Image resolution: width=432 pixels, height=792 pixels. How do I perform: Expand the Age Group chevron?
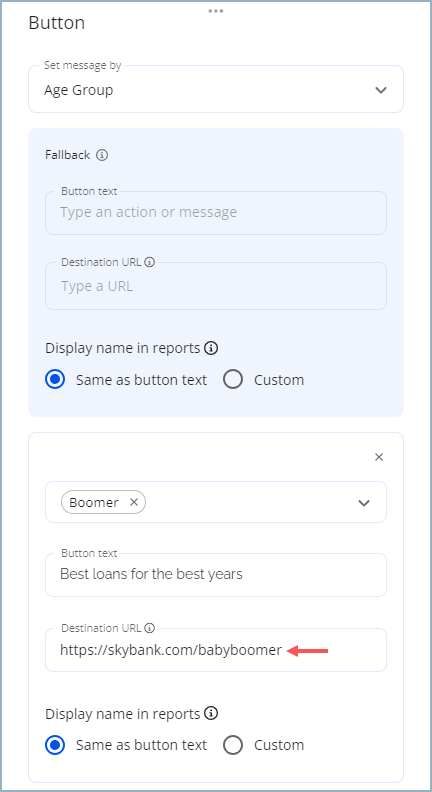(x=380, y=90)
